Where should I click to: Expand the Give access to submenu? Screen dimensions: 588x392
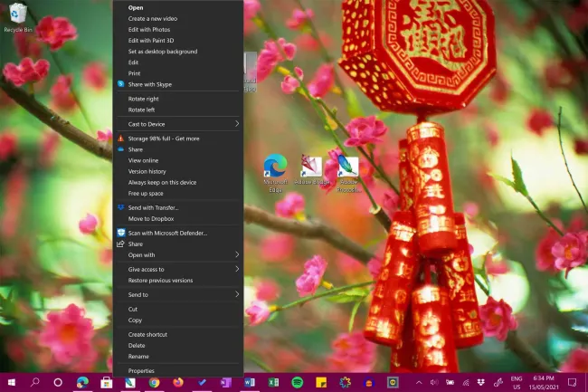click(x=177, y=270)
